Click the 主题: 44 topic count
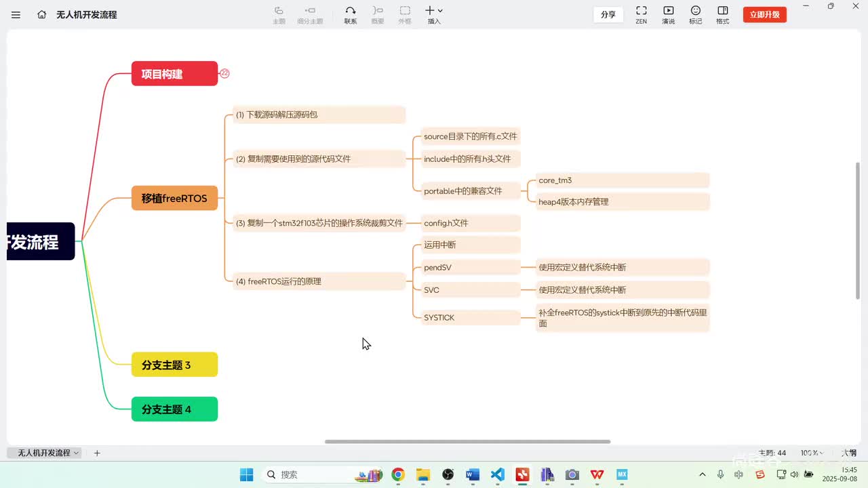 (772, 453)
